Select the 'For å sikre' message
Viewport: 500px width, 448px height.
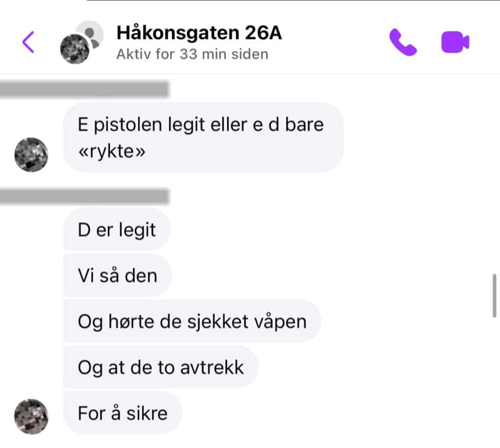tap(123, 413)
